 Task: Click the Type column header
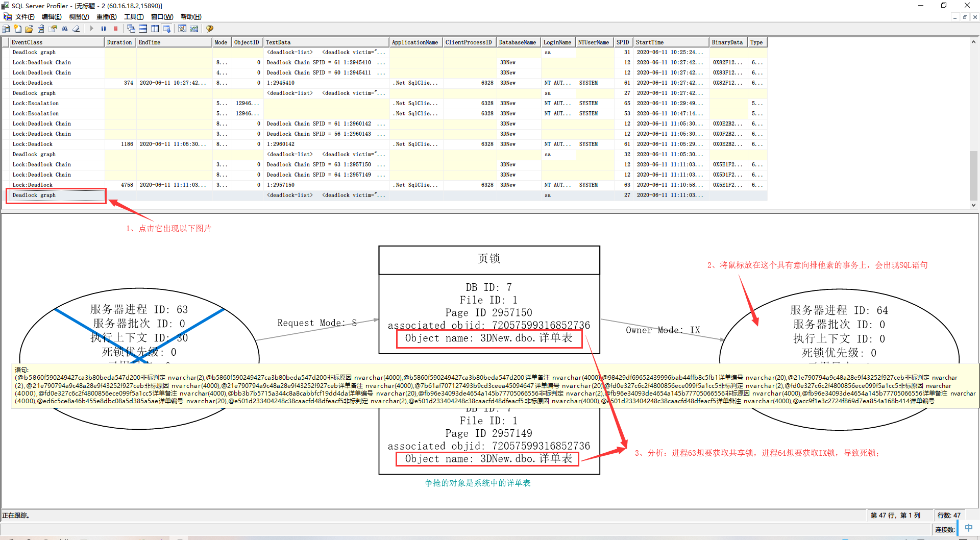[757, 42]
